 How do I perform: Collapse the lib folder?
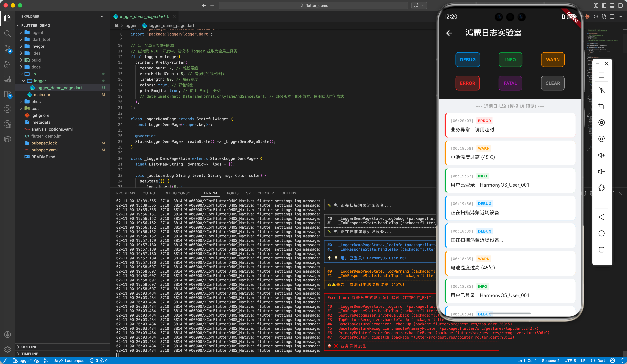click(33, 74)
